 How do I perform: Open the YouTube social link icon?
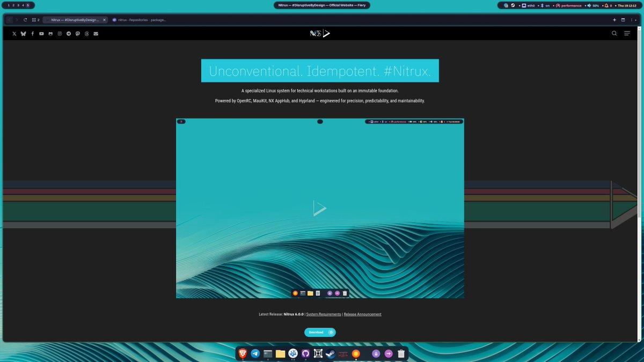coord(41,34)
